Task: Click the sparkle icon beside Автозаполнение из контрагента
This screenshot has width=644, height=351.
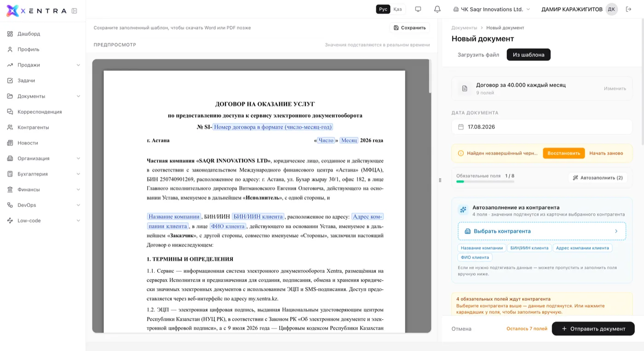Action: 463,210
